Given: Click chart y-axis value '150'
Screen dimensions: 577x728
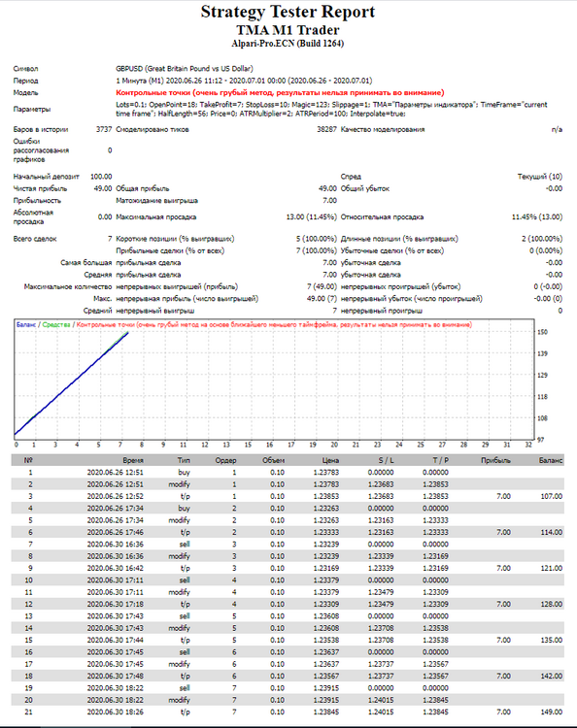Looking at the screenshot, I should [x=543, y=332].
